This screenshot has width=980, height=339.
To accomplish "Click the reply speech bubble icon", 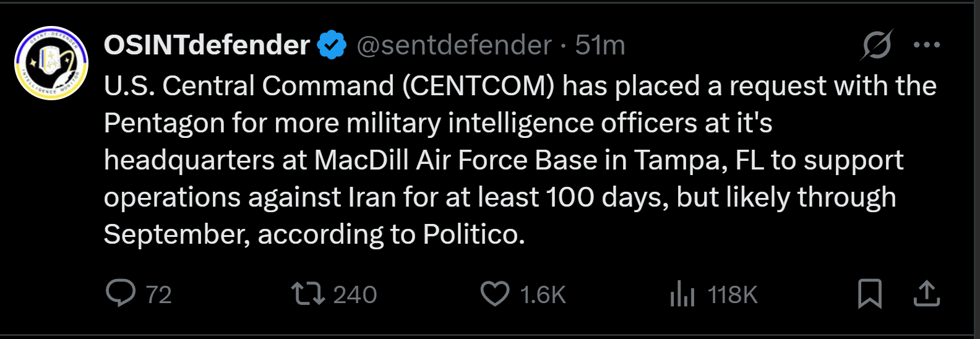I will point(121,294).
